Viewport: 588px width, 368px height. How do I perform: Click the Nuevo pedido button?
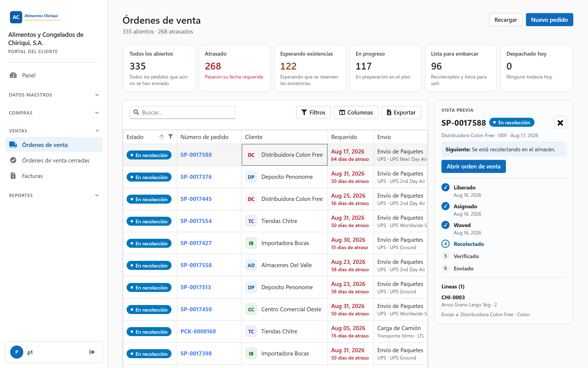coord(549,20)
